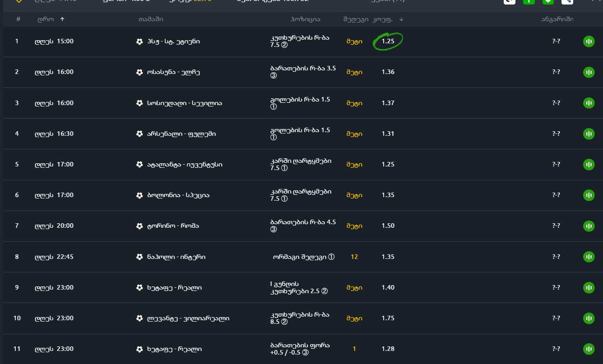The height and width of the screenshot is (364, 603).
Task: Click the პოზიცია column header
Action: coord(306,19)
